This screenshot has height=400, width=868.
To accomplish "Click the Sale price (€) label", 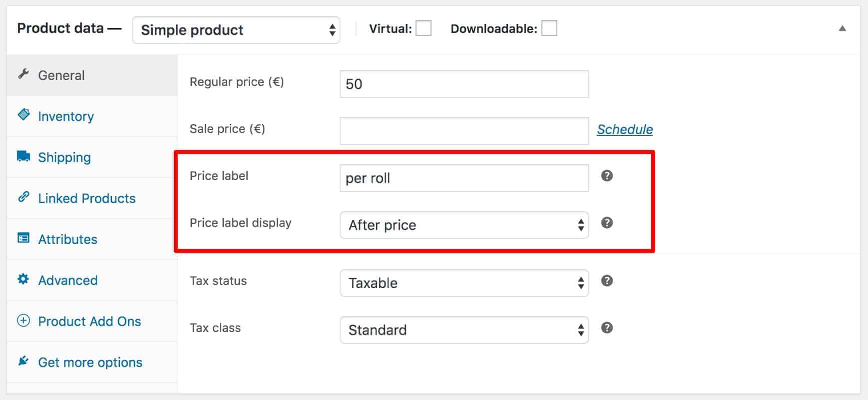I will (227, 128).
